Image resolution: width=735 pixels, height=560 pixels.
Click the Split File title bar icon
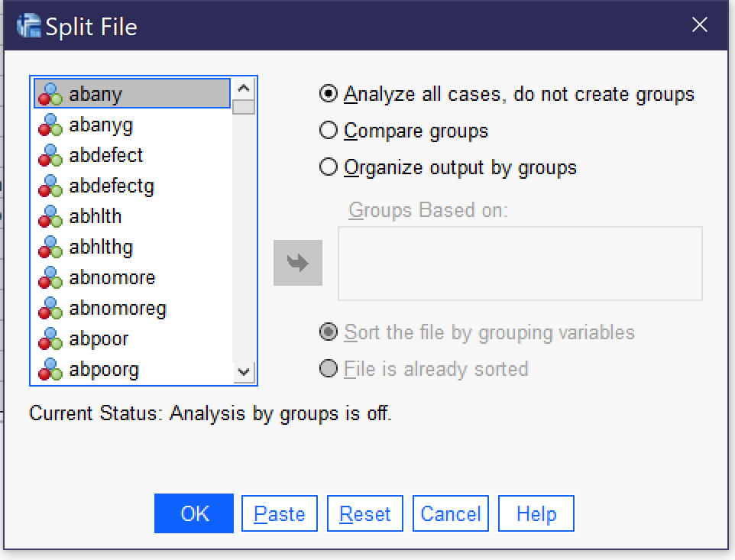click(28, 26)
